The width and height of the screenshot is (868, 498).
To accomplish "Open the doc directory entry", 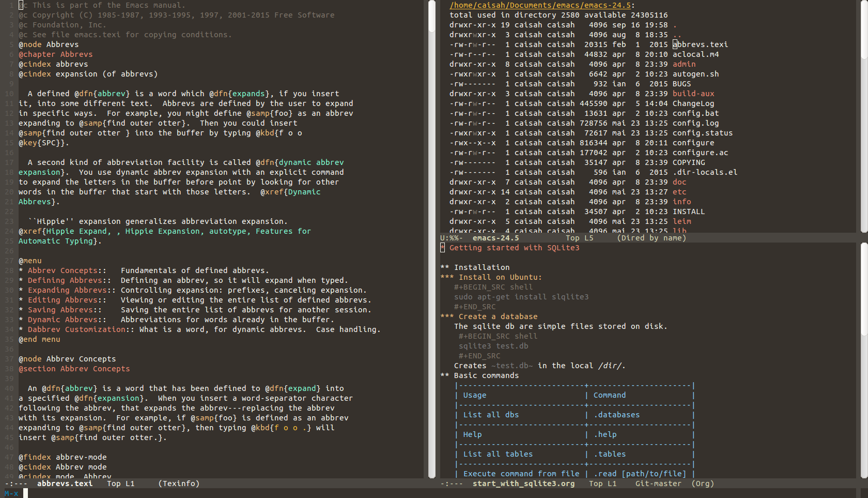I will tap(679, 182).
